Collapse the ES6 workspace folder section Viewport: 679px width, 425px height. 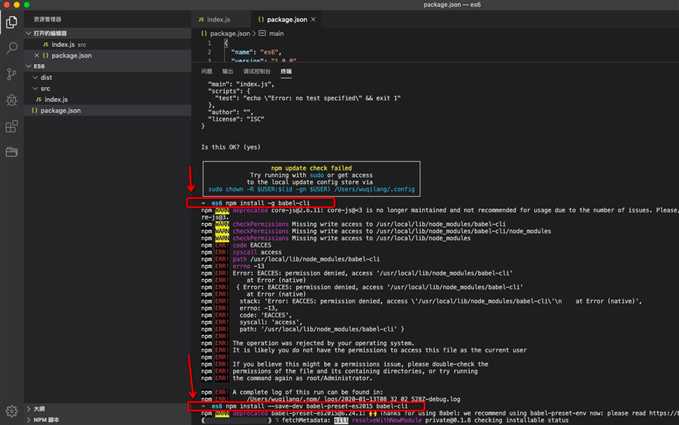pyautogui.click(x=29, y=66)
